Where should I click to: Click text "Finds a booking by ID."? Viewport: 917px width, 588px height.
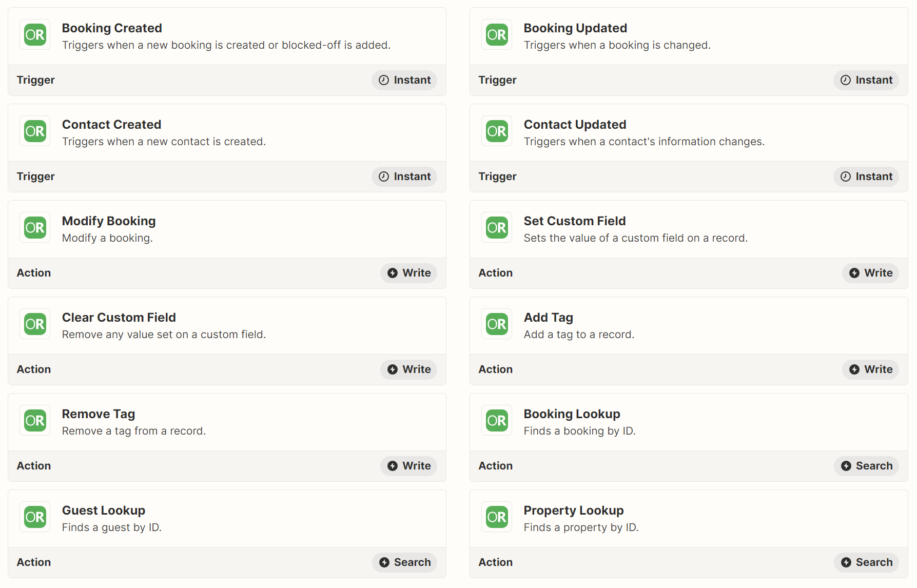(x=580, y=431)
